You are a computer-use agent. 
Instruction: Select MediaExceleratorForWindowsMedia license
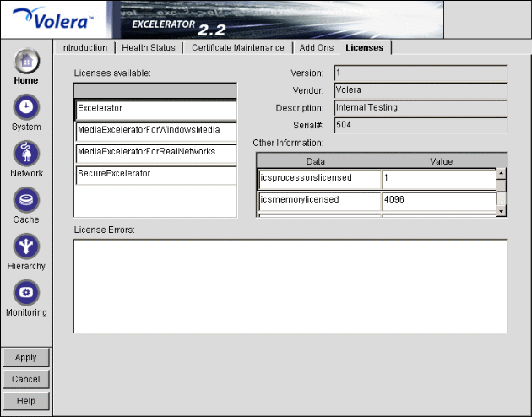[156, 132]
